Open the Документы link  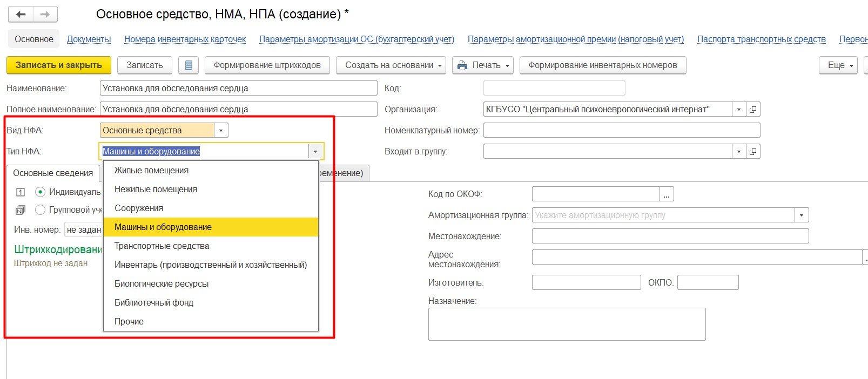89,39
